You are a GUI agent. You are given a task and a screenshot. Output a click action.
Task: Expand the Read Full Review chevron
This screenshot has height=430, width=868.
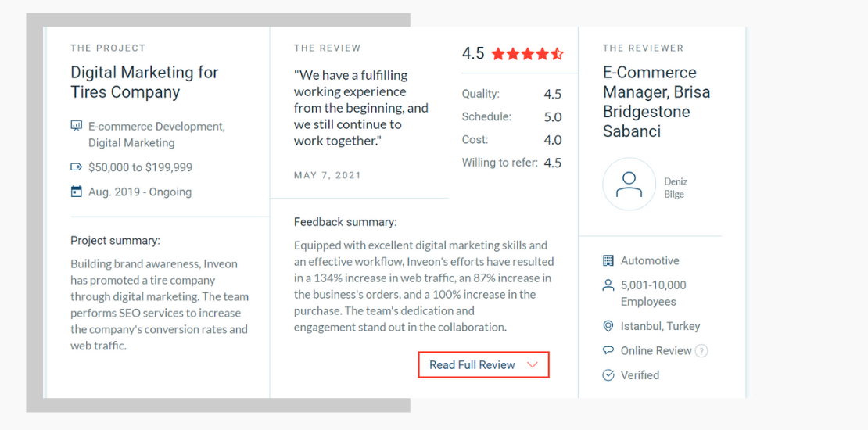point(533,364)
